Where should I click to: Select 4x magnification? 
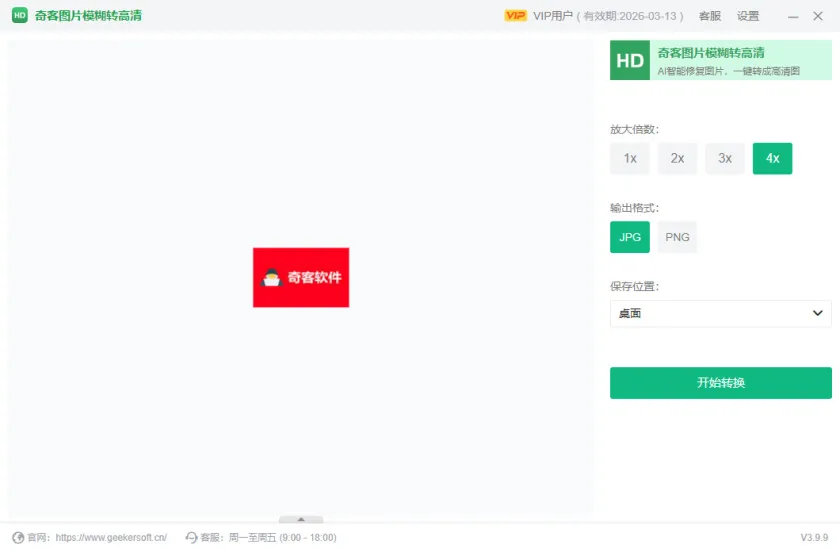(x=772, y=159)
